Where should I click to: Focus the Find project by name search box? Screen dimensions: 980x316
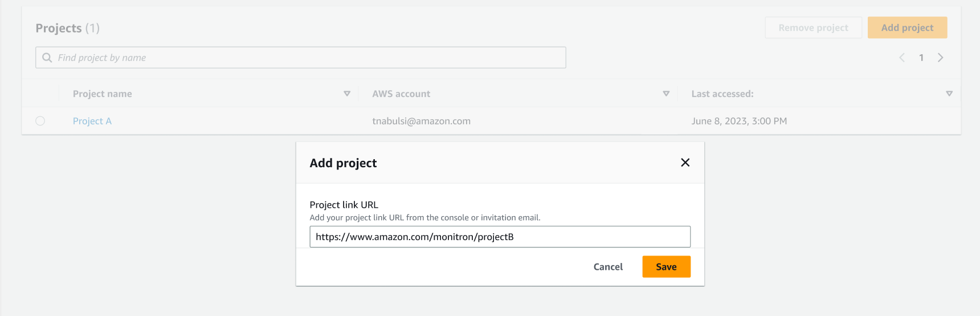click(301, 58)
